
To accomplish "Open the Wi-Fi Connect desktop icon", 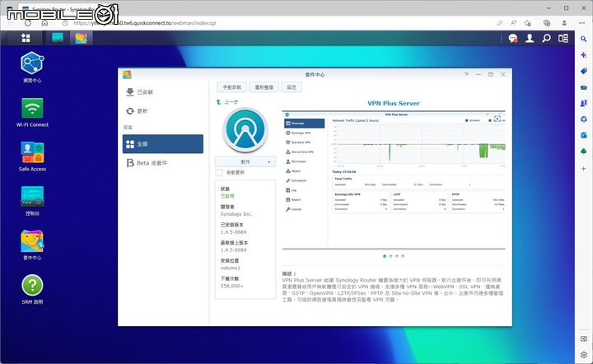I will (32, 112).
